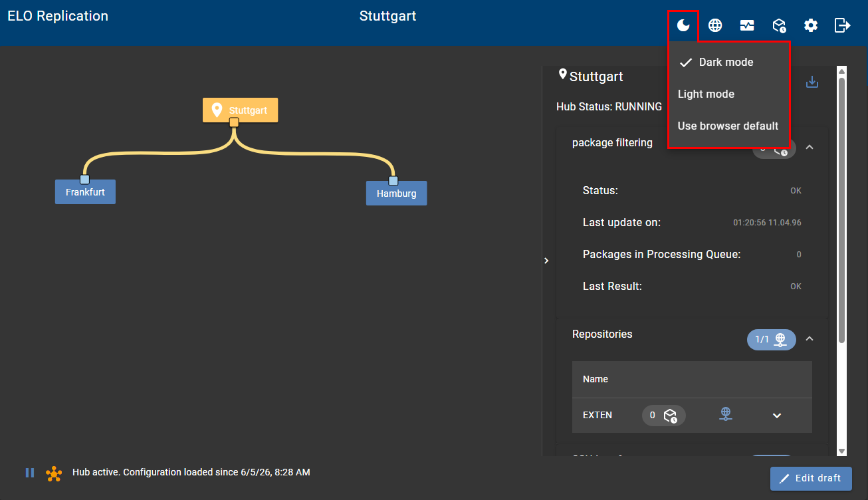Choose Use browser default theme option
This screenshot has height=500, width=868.
[728, 126]
